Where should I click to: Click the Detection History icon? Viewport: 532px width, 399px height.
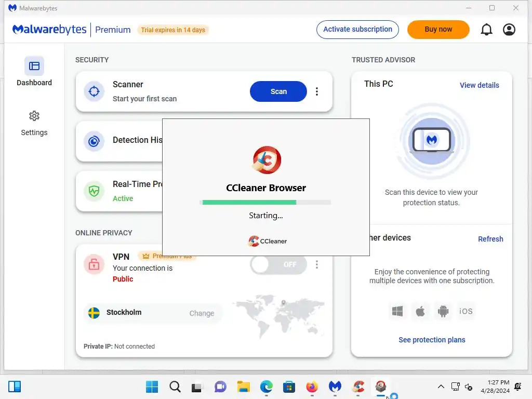pos(94,141)
